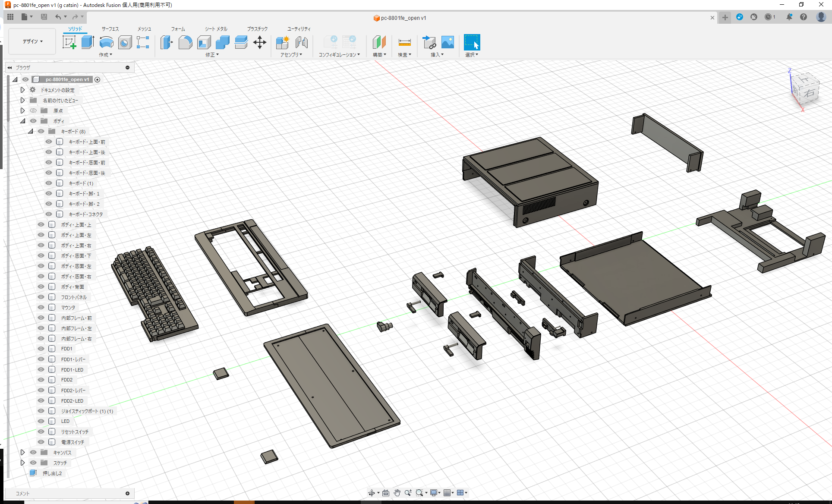
Task: Hide the キーボード・上面・前 body
Action: [x=48, y=142]
